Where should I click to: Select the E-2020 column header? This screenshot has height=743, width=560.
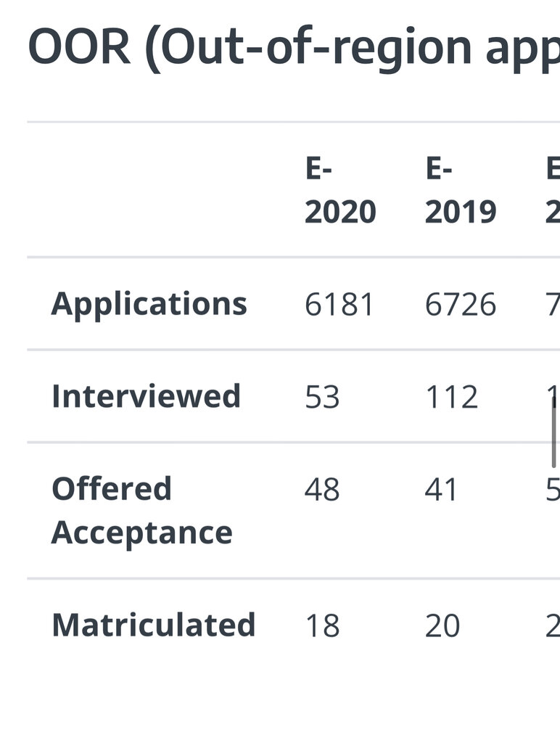point(340,191)
